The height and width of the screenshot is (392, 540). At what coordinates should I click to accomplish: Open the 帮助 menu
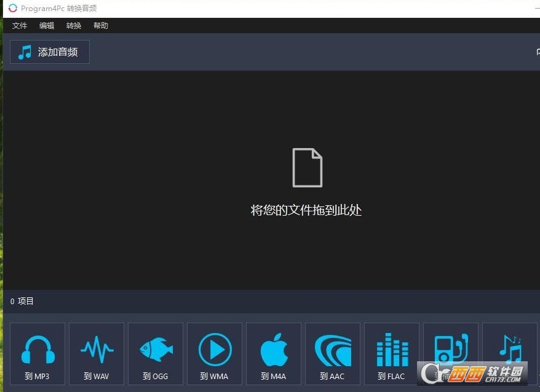pos(101,26)
